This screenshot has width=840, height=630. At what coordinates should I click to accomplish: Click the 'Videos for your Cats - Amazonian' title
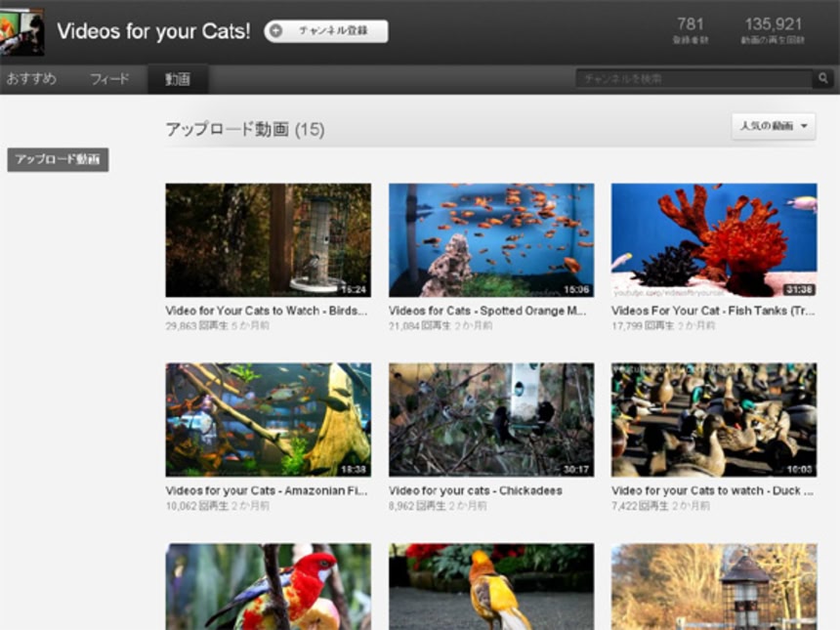(266, 490)
